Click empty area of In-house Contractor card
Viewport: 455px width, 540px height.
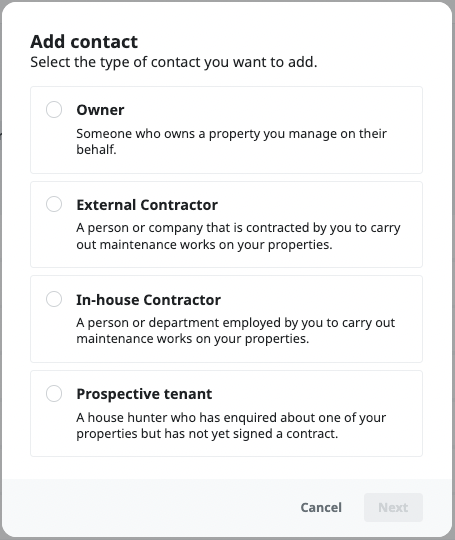(x=310, y=298)
